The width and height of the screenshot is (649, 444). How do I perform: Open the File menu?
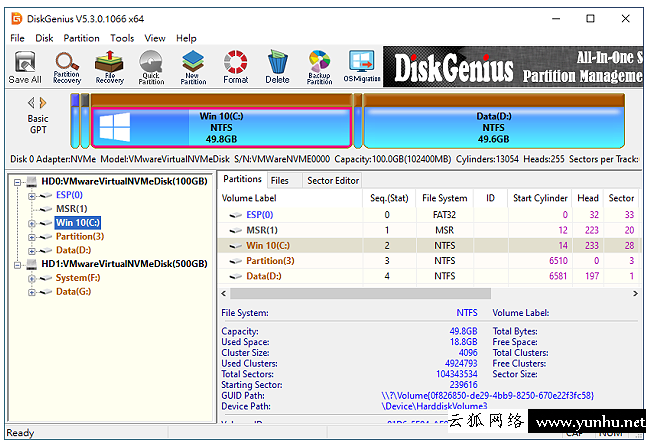click(17, 38)
